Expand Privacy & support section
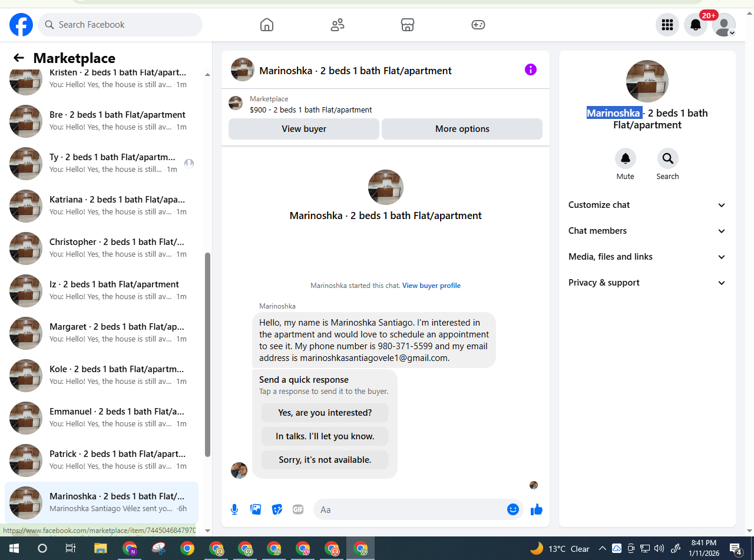754x560 pixels. pyautogui.click(x=647, y=283)
